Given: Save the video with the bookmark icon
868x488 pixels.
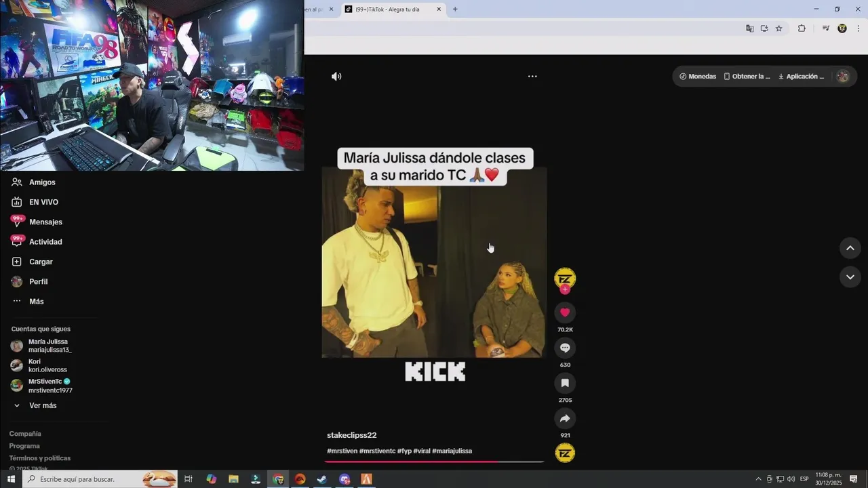Looking at the screenshot, I should click(565, 383).
